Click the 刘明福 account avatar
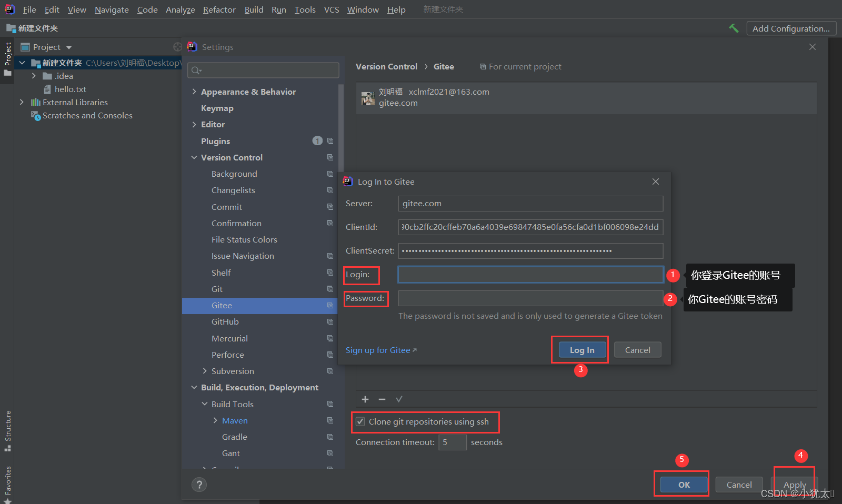Viewport: 842px width, 504px height. pos(368,98)
